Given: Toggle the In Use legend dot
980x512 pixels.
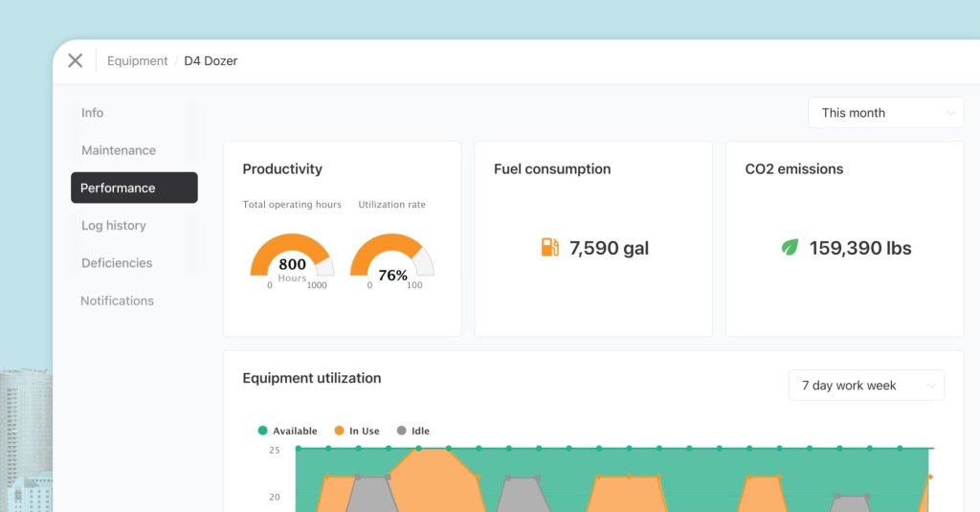Looking at the screenshot, I should [339, 431].
